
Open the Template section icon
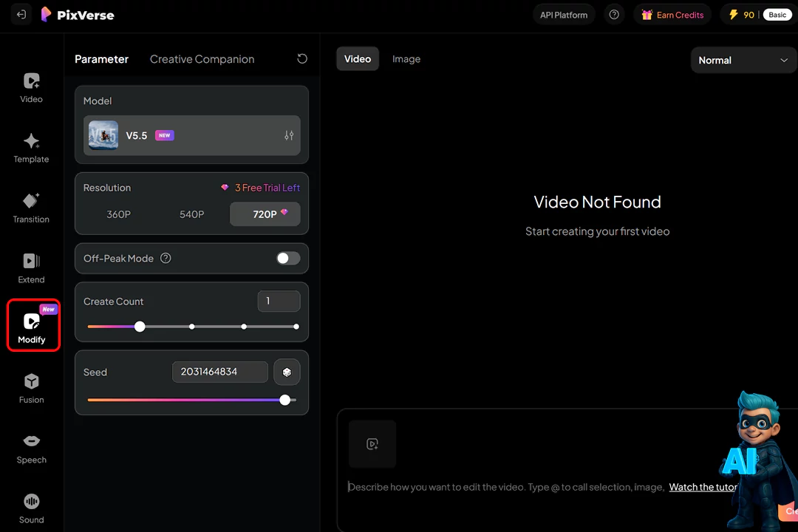click(31, 147)
